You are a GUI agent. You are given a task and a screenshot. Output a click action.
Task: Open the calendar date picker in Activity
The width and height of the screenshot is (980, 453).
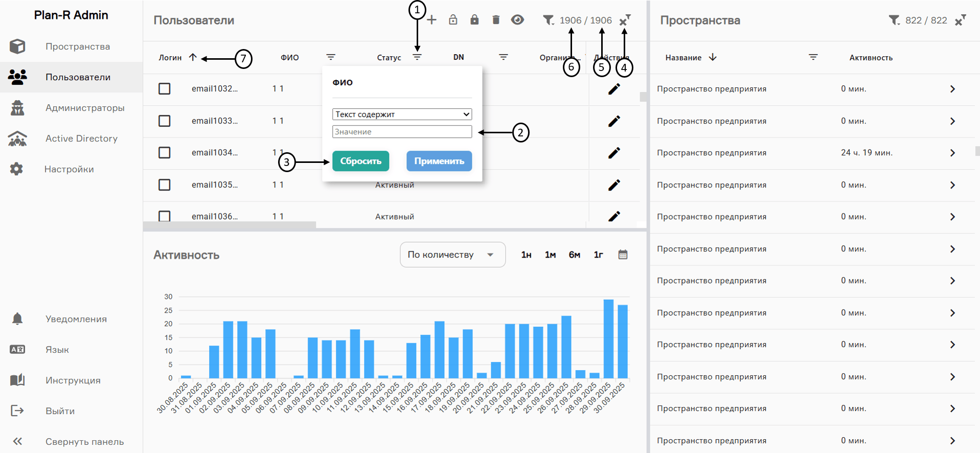[623, 254]
